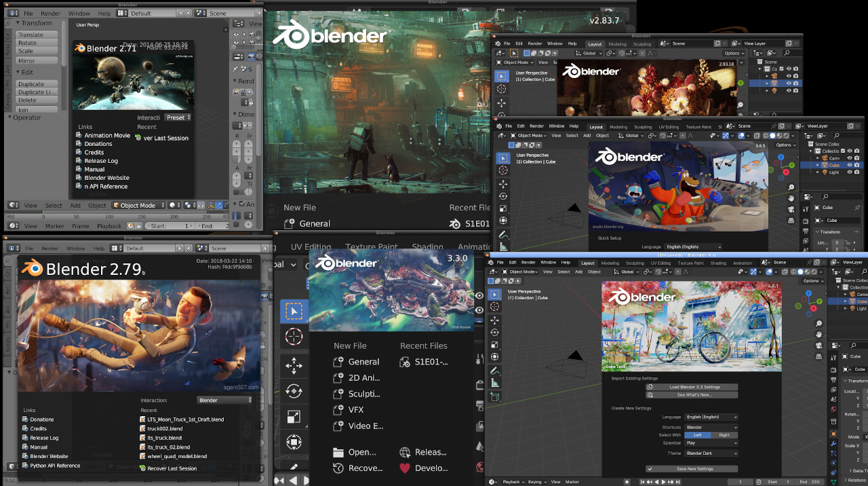Click the folder Open icon in 3.3.0 splash
This screenshot has width=868, height=486.
(338, 452)
